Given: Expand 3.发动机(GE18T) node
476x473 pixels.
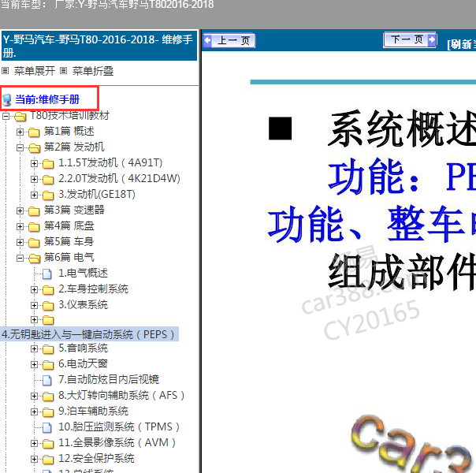Looking at the screenshot, I should pos(35,195).
